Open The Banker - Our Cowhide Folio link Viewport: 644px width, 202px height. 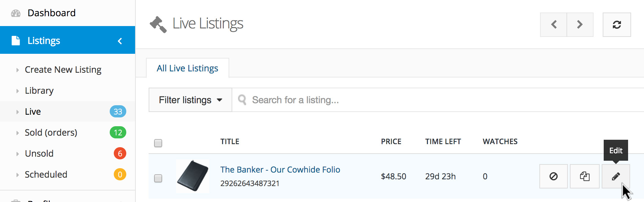coord(280,170)
